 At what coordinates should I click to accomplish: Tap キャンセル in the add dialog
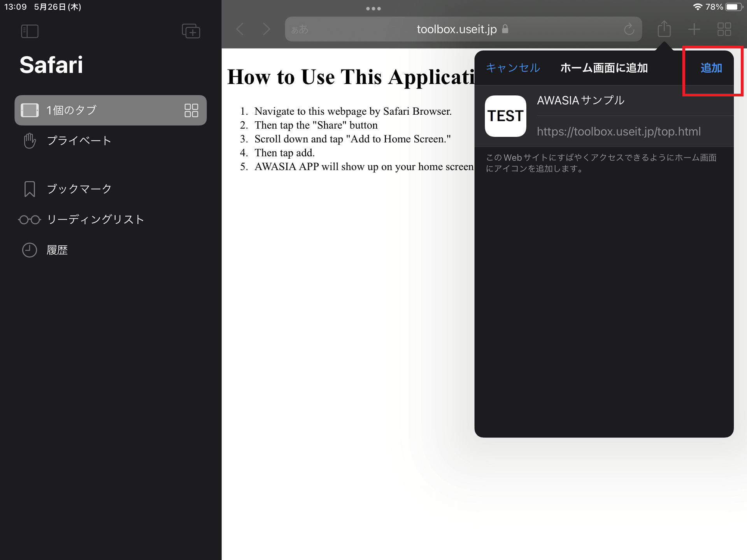pos(513,68)
